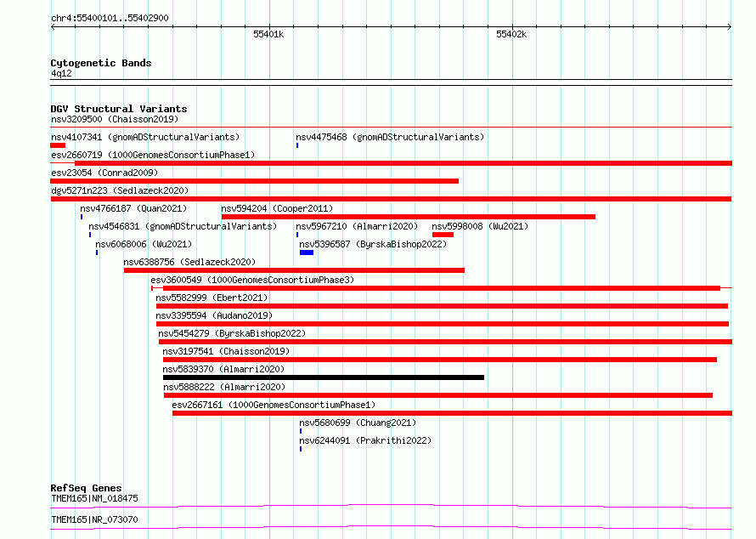
Task: Select the red bar under nsv6388756
Action: click(x=294, y=270)
